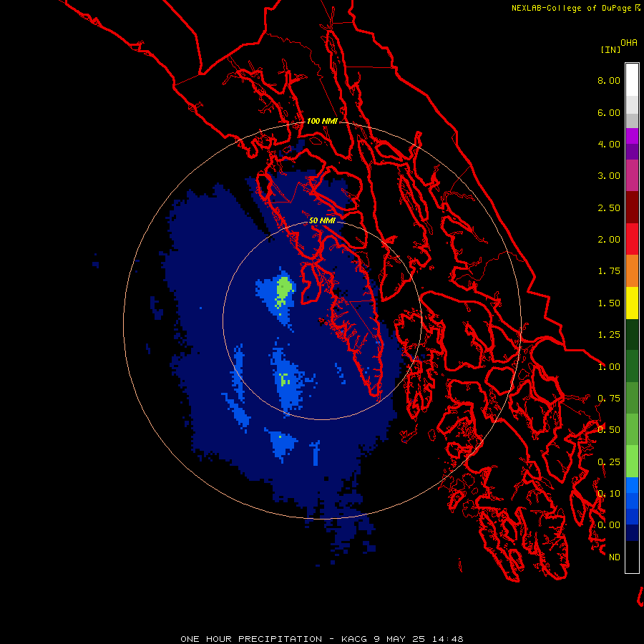The height and width of the screenshot is (644, 644).
Task: Click the magenta swatch on the precipitation scale
Action: click(x=632, y=136)
